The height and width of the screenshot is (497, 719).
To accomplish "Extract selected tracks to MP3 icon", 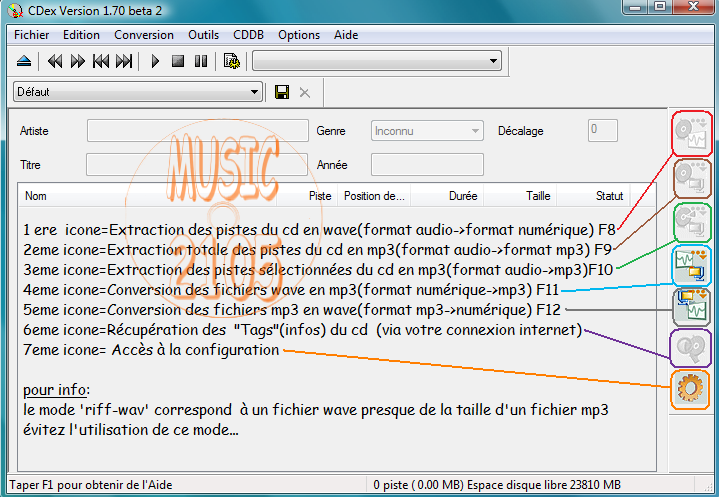I will pos(692,222).
